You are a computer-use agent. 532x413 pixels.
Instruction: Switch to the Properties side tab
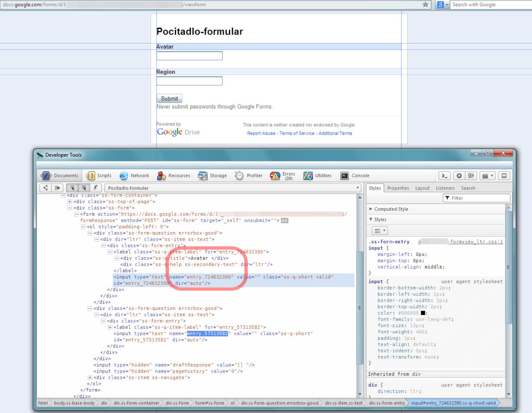pos(398,188)
